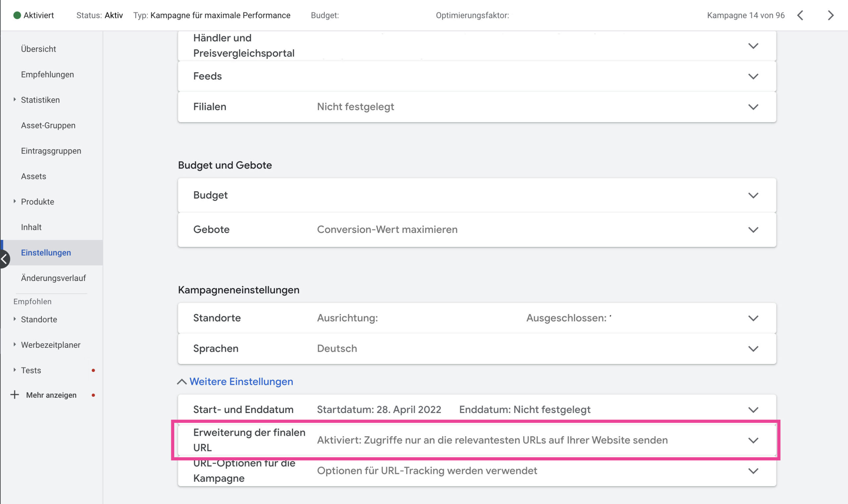
Task: Collapse the side navigation panel handle
Action: (4, 259)
